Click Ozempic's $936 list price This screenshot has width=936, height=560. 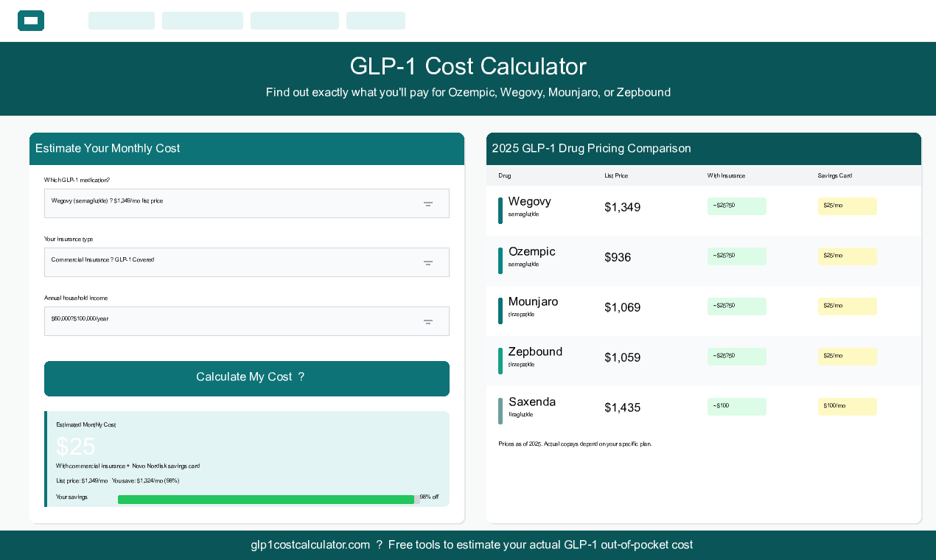618,258
